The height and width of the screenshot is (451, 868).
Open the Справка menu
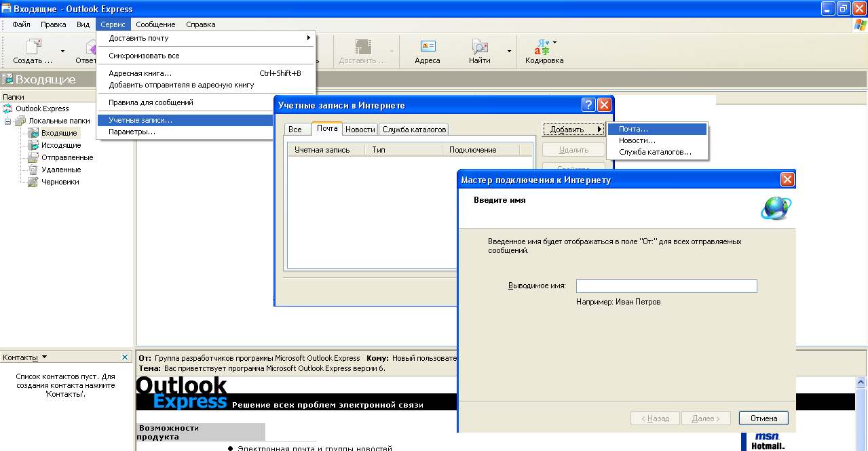pyautogui.click(x=201, y=24)
